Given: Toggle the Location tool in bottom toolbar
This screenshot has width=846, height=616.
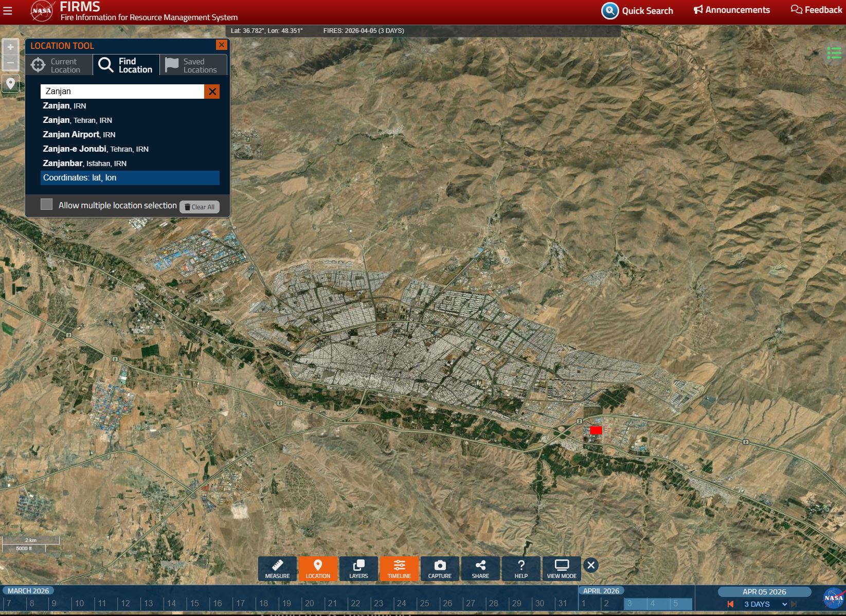Looking at the screenshot, I should (x=318, y=569).
